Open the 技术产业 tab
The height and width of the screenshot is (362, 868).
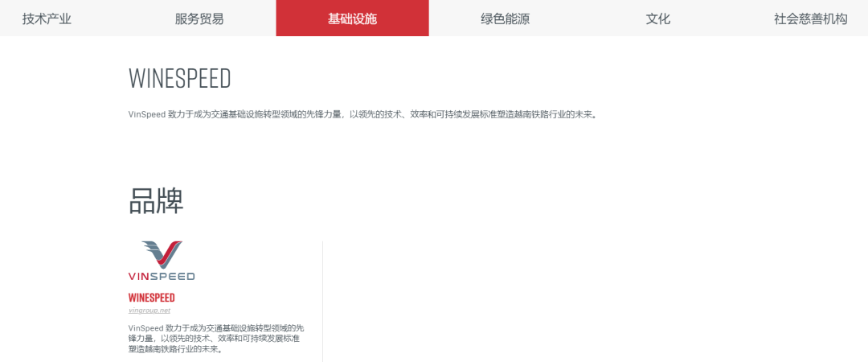pos(47,19)
